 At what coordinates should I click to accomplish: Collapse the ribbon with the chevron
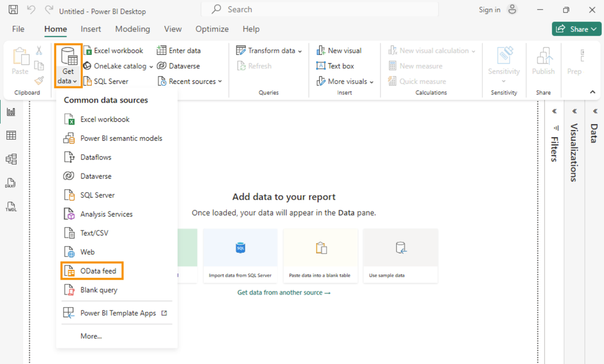(593, 93)
